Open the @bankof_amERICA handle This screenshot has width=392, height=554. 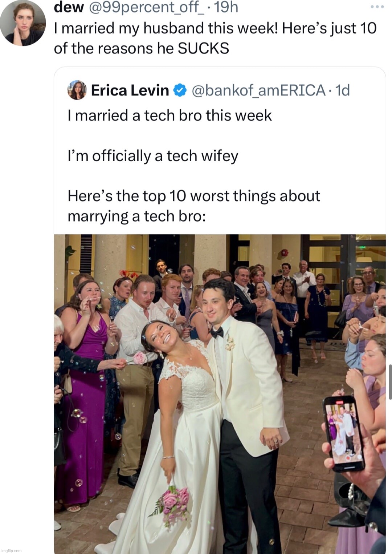click(x=258, y=90)
